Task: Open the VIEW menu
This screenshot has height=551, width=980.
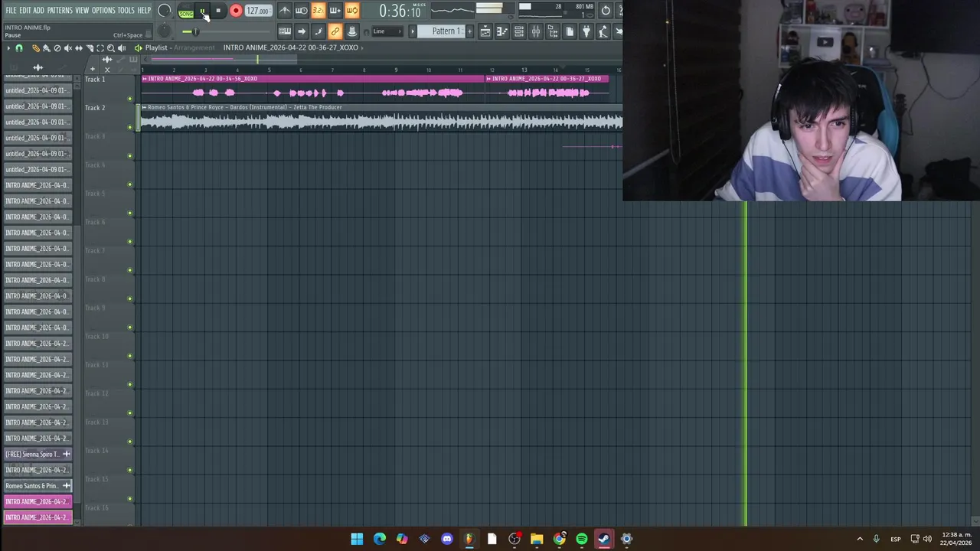Action: 82,10
